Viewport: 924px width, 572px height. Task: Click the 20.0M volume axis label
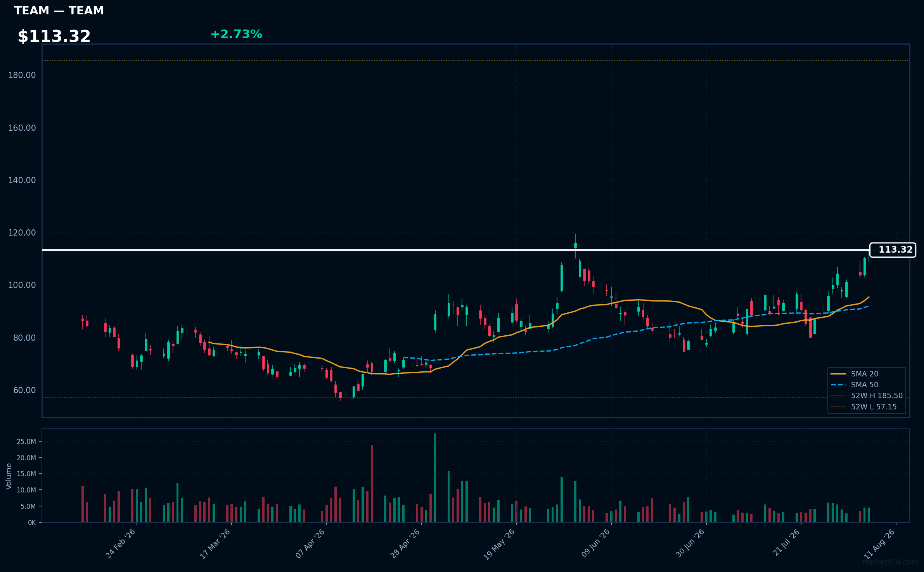tap(26, 458)
